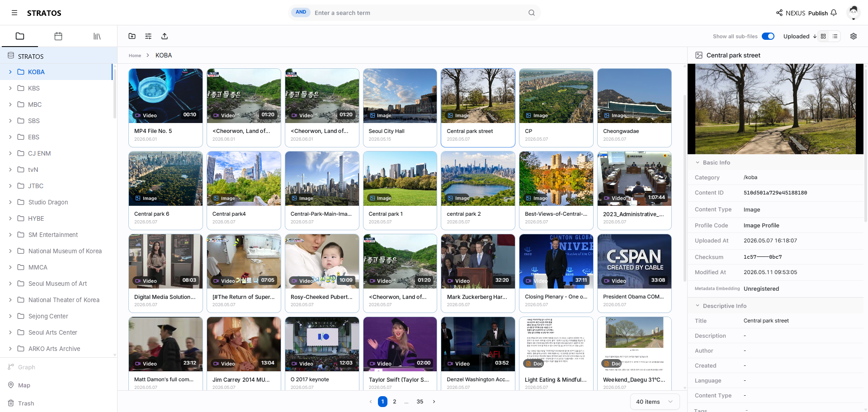The image size is (868, 412).
Task: Switch to the folder browser tab
Action: coord(20,36)
